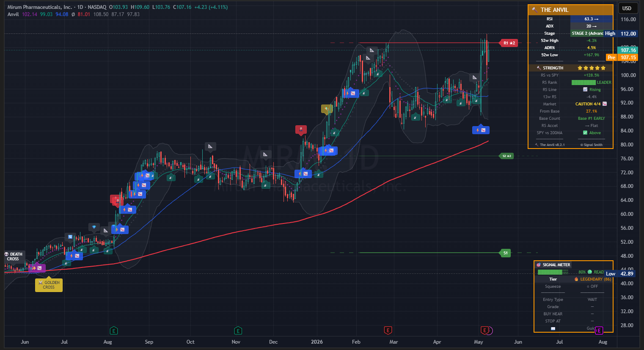Click the High 112.00 price label
The height and width of the screenshot is (350, 644).
point(621,33)
